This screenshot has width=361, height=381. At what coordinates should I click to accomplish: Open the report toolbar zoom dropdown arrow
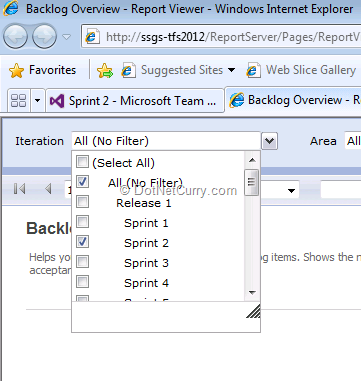[x=291, y=191]
